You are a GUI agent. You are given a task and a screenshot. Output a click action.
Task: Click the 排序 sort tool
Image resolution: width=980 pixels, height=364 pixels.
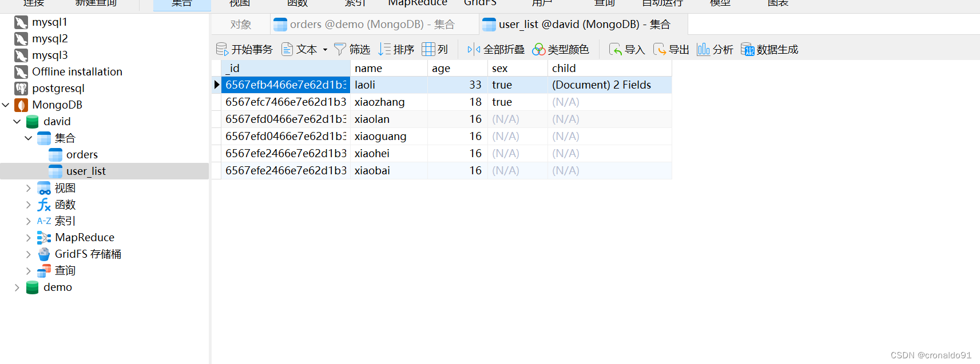[396, 50]
